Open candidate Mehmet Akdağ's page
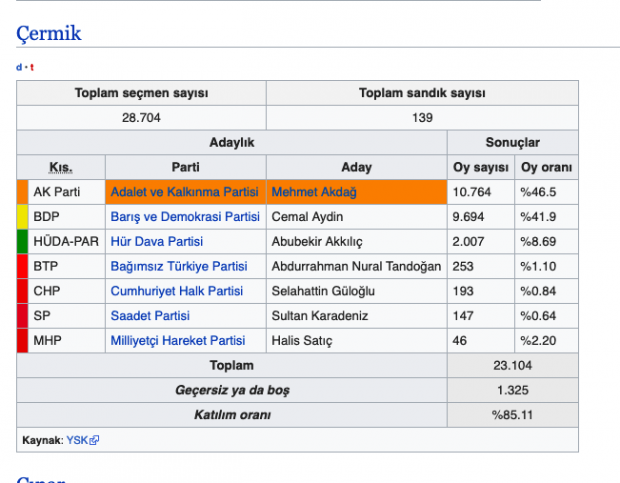This screenshot has width=620, height=483. coord(314,192)
